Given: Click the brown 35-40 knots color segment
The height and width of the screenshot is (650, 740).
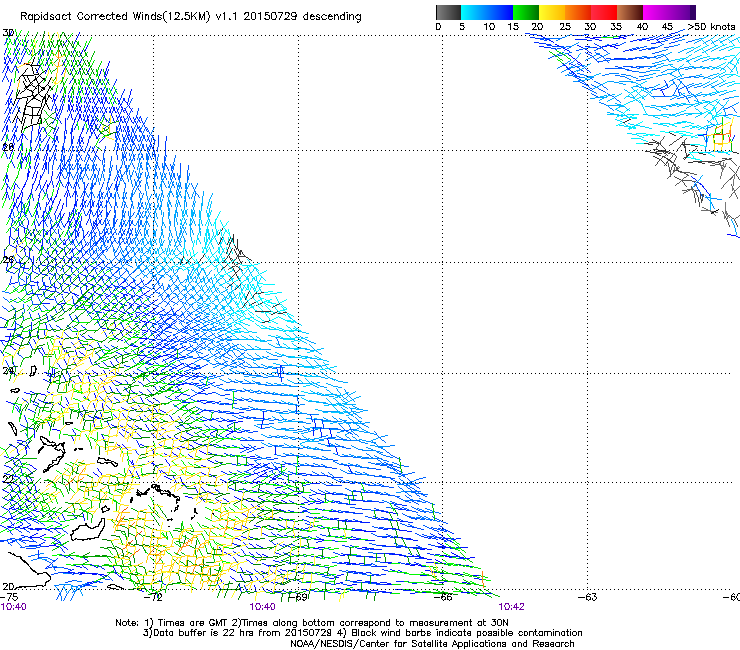Looking at the screenshot, I should point(630,12).
